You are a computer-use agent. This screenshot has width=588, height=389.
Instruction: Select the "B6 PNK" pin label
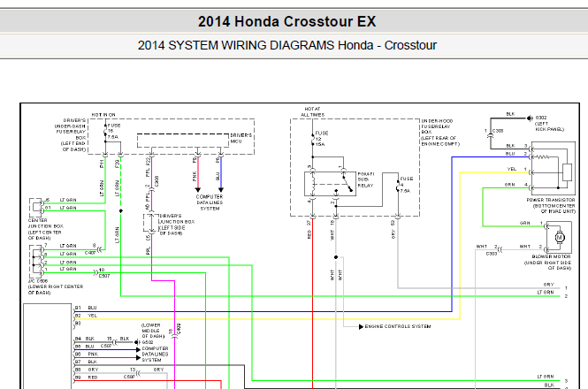pos(86,354)
